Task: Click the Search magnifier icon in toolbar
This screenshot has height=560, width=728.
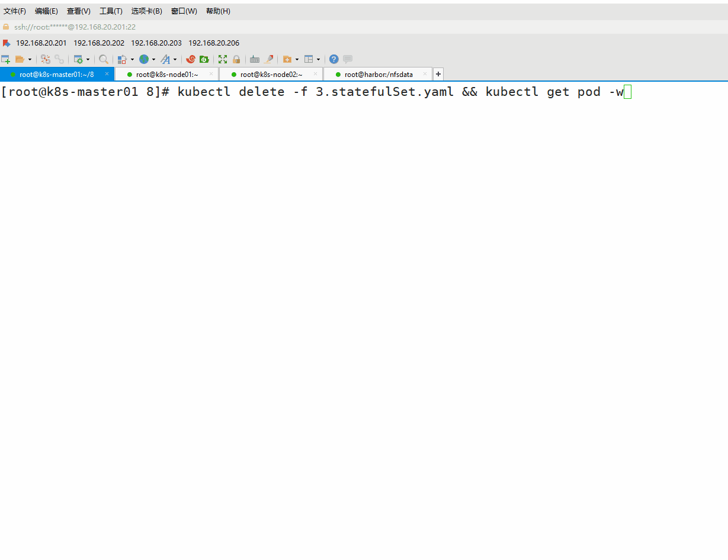Action: pyautogui.click(x=104, y=59)
